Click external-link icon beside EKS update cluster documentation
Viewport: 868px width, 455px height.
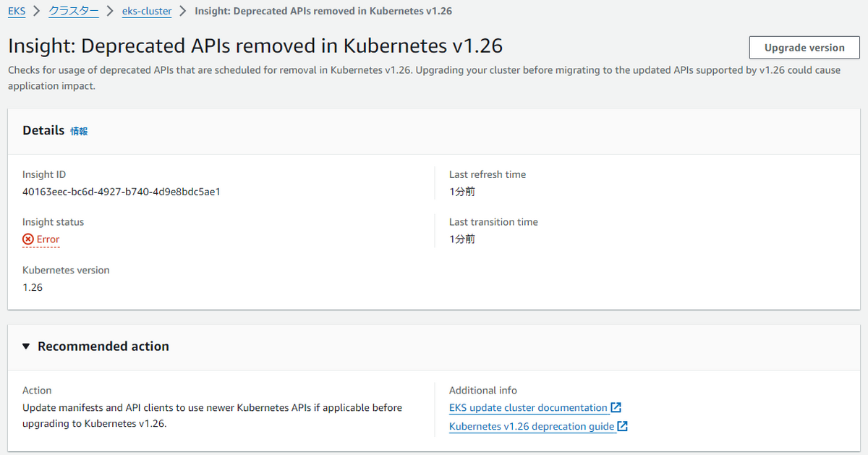(616, 407)
